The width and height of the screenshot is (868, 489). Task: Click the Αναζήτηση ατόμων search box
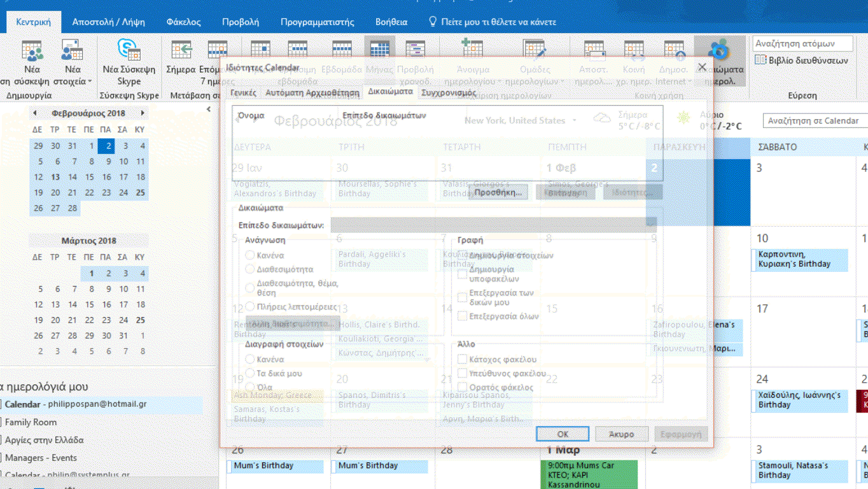(803, 44)
